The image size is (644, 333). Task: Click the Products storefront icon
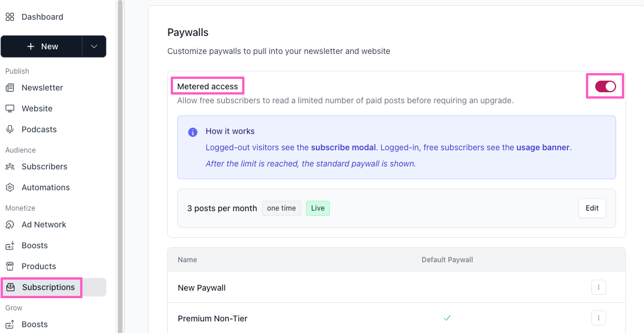[10, 266]
